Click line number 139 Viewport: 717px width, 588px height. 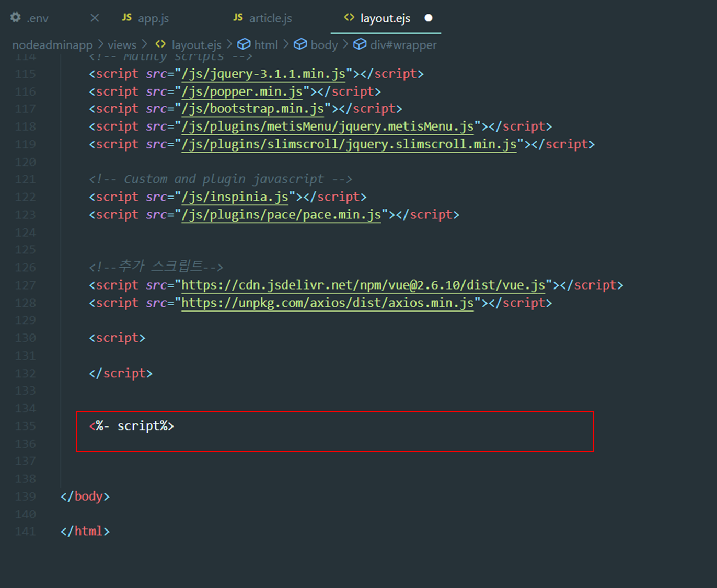tap(25, 497)
